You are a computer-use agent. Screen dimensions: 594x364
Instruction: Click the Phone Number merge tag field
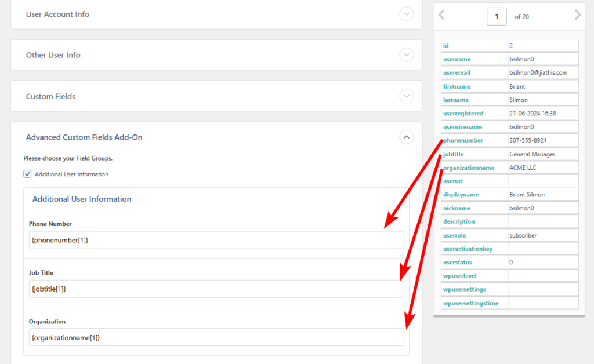[216, 239]
